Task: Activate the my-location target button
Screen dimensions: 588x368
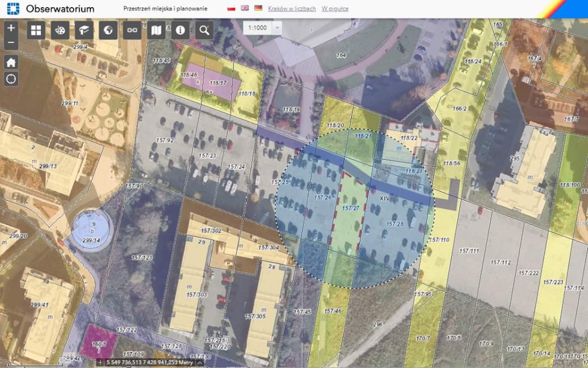Action: point(11,79)
